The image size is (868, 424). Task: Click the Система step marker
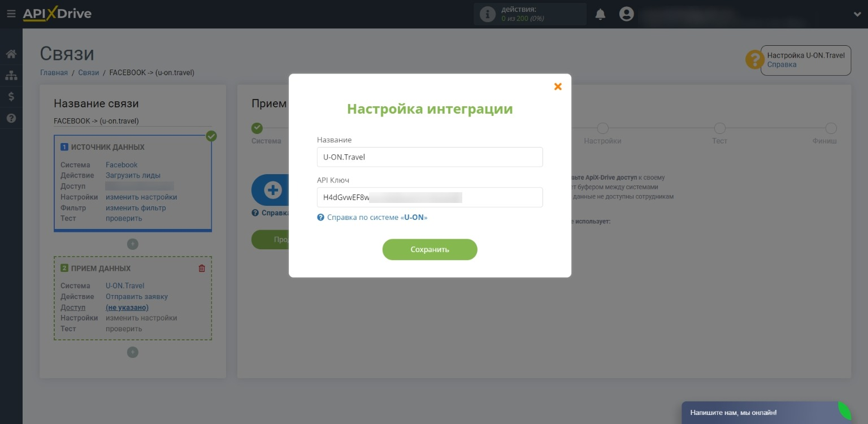pos(257,128)
